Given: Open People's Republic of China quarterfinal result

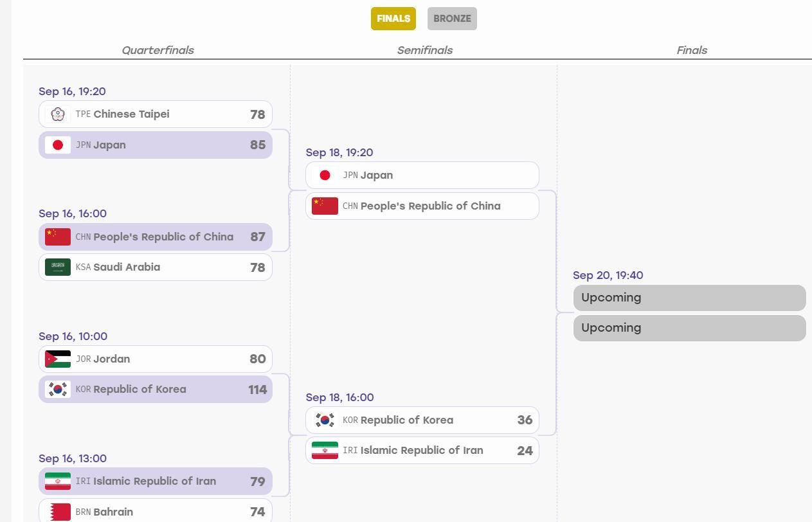Looking at the screenshot, I should (x=156, y=237).
